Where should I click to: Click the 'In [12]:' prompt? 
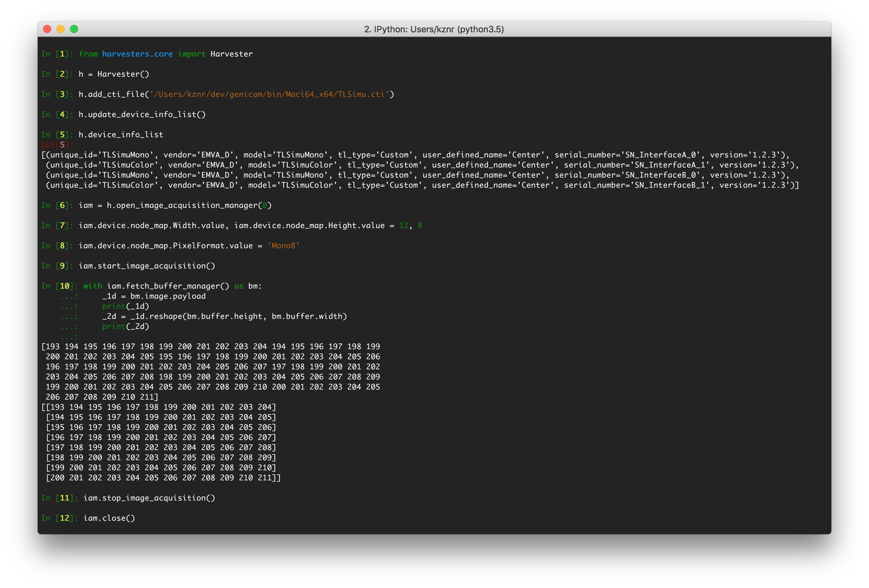coord(60,518)
